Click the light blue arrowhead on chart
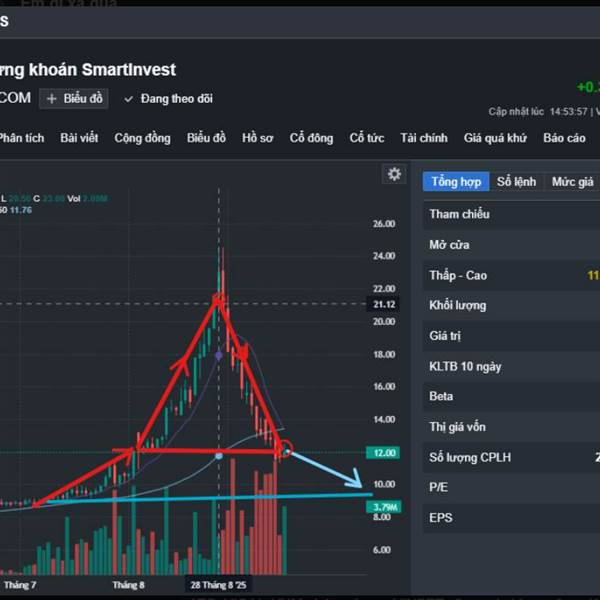 355,481
